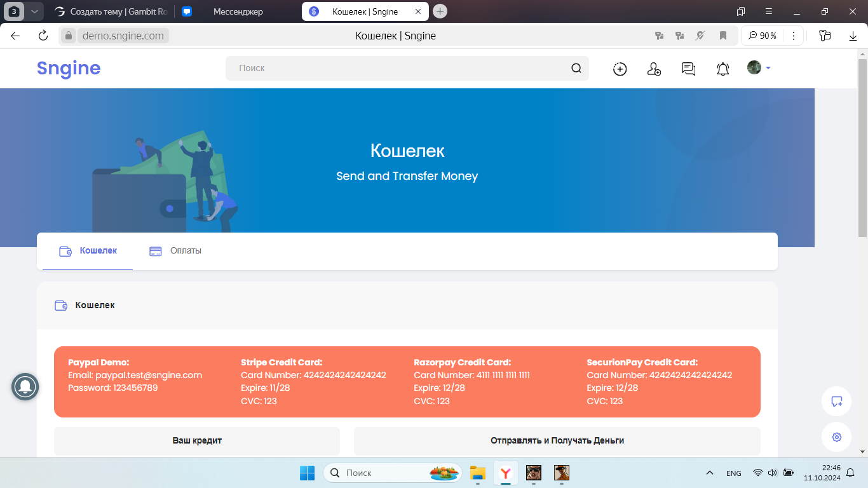Click the search magnifier icon in Sngine header
The height and width of the screenshot is (488, 868).
click(576, 69)
